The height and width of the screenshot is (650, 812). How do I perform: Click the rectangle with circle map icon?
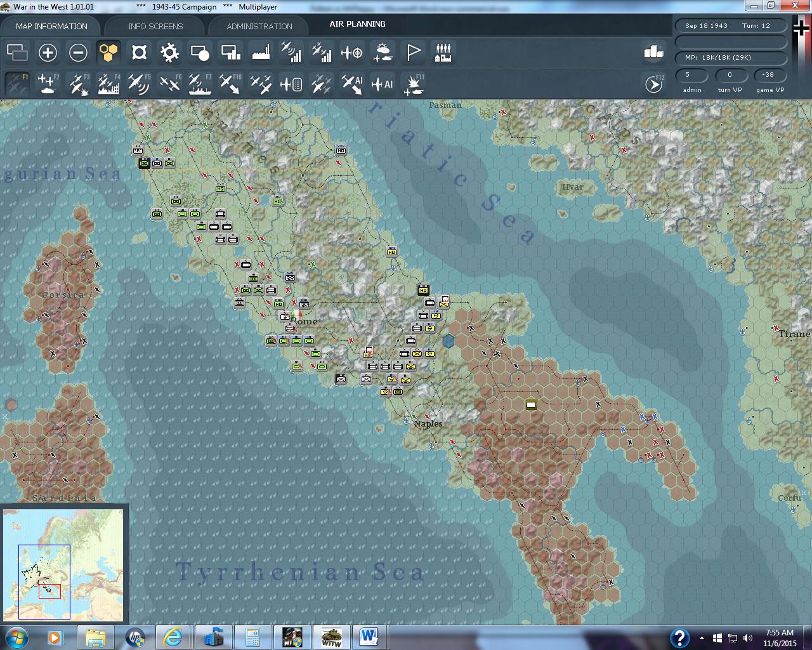coord(200,52)
